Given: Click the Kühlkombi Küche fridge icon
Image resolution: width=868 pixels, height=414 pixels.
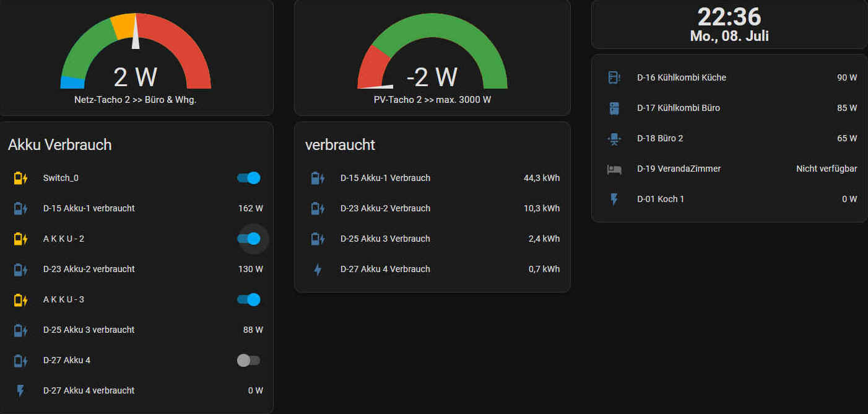Looking at the screenshot, I should coord(614,77).
